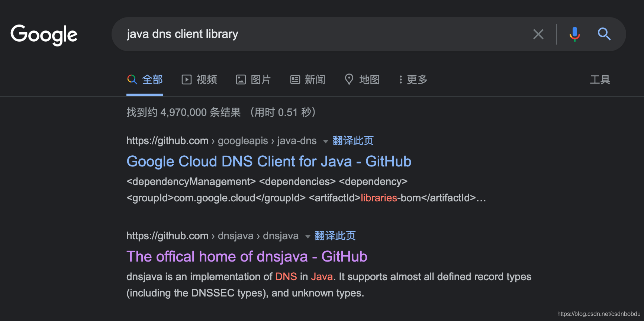
Task: Open the 地图 tab
Action: [362, 80]
